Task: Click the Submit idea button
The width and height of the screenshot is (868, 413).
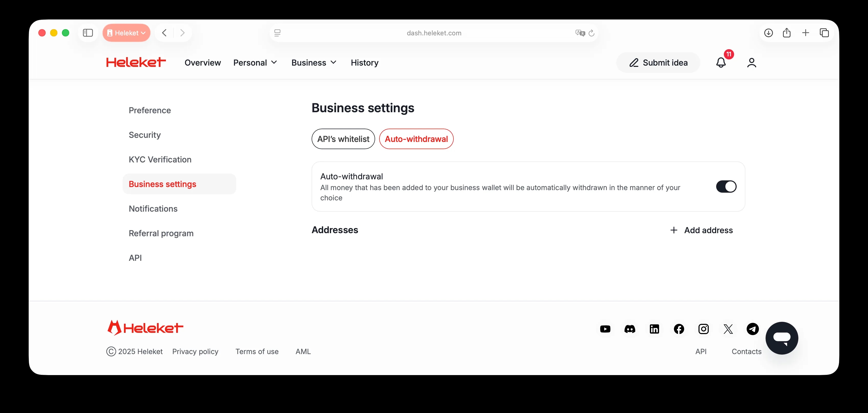Action: [x=658, y=62]
